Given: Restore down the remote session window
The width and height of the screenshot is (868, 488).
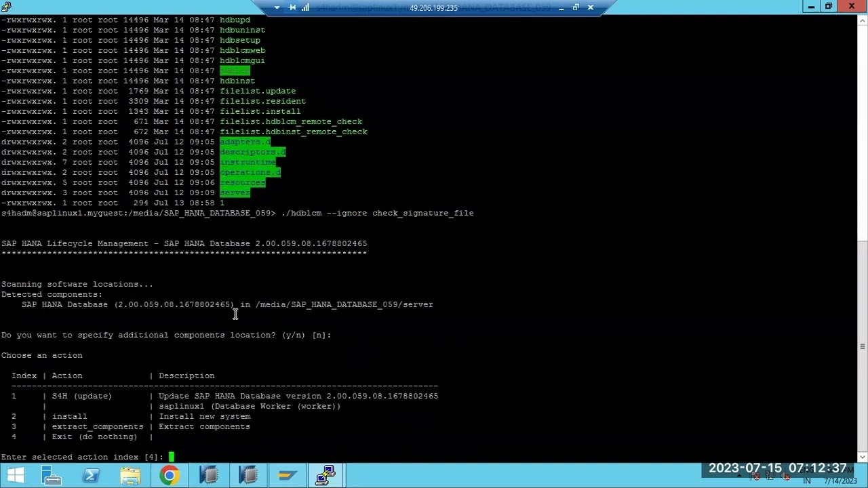Looking at the screenshot, I should 576,7.
